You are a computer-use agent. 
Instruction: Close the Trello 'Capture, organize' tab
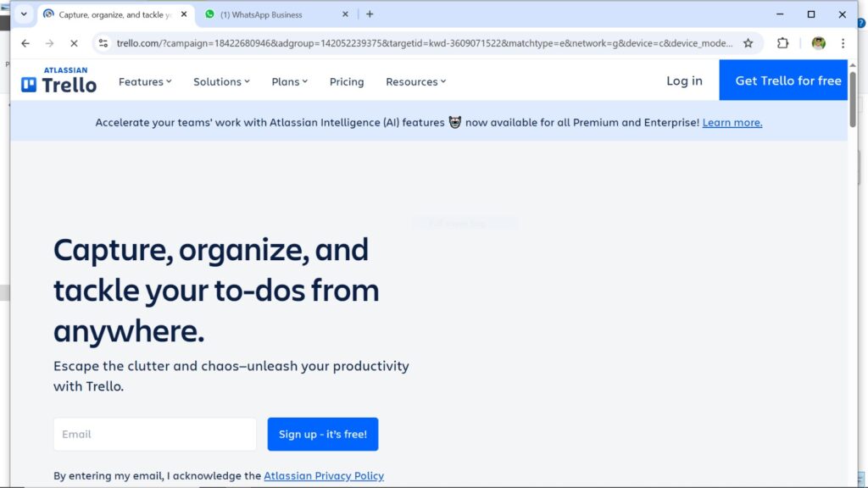[x=184, y=14]
